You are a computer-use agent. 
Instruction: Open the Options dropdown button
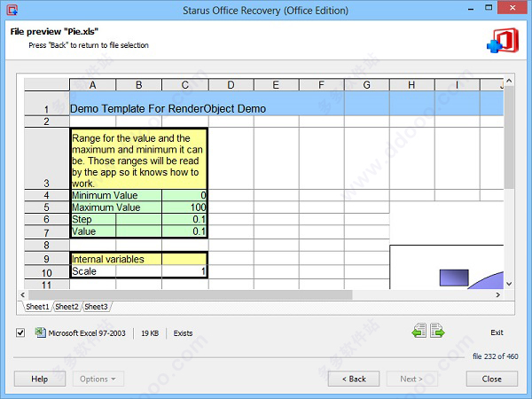[x=98, y=379]
